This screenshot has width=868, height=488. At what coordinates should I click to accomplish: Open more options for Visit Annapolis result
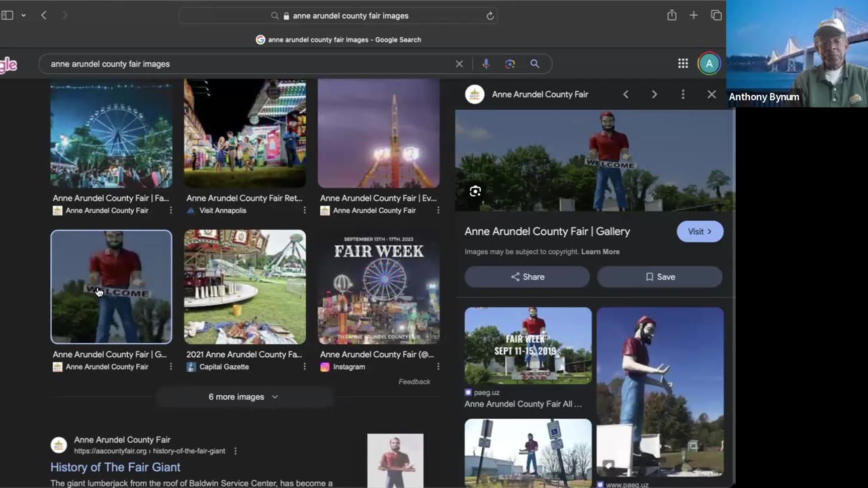(304, 210)
